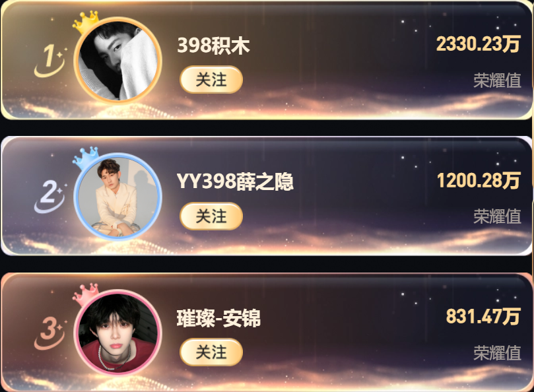Follow the user YY398薛之隐
The height and width of the screenshot is (392, 534).
(x=211, y=216)
